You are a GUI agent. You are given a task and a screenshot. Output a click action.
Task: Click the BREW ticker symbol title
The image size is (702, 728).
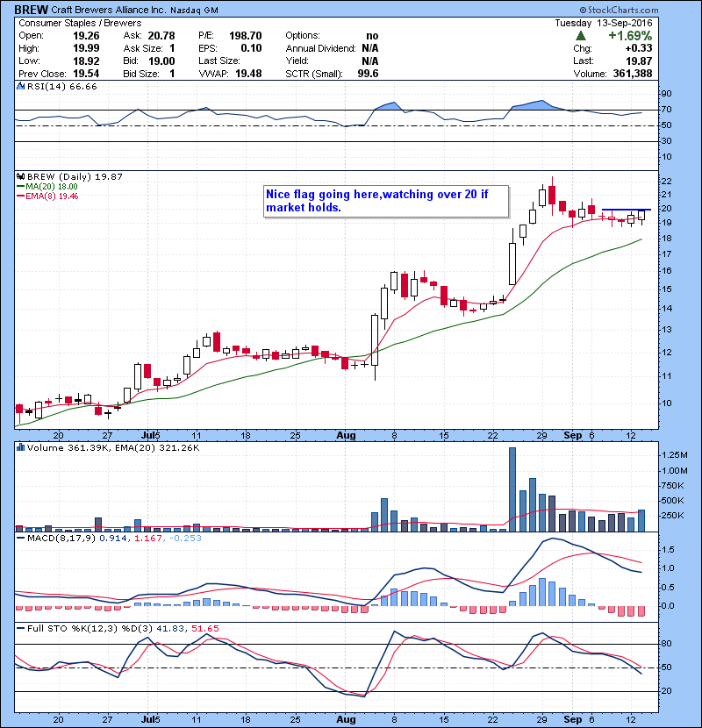point(31,10)
